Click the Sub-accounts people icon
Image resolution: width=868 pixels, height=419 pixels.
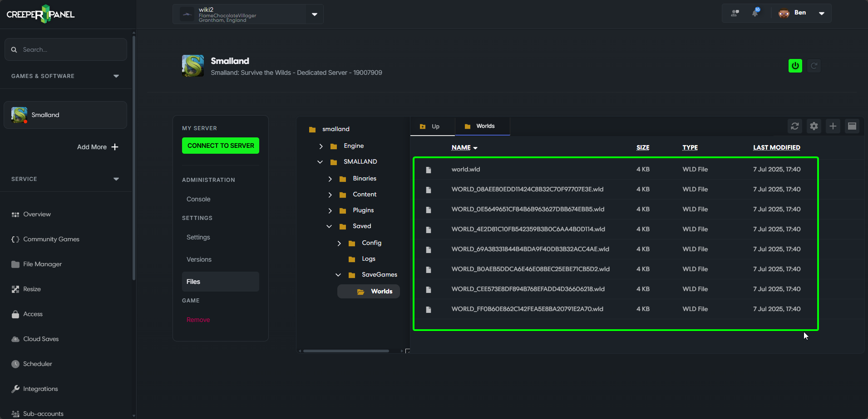click(15, 414)
